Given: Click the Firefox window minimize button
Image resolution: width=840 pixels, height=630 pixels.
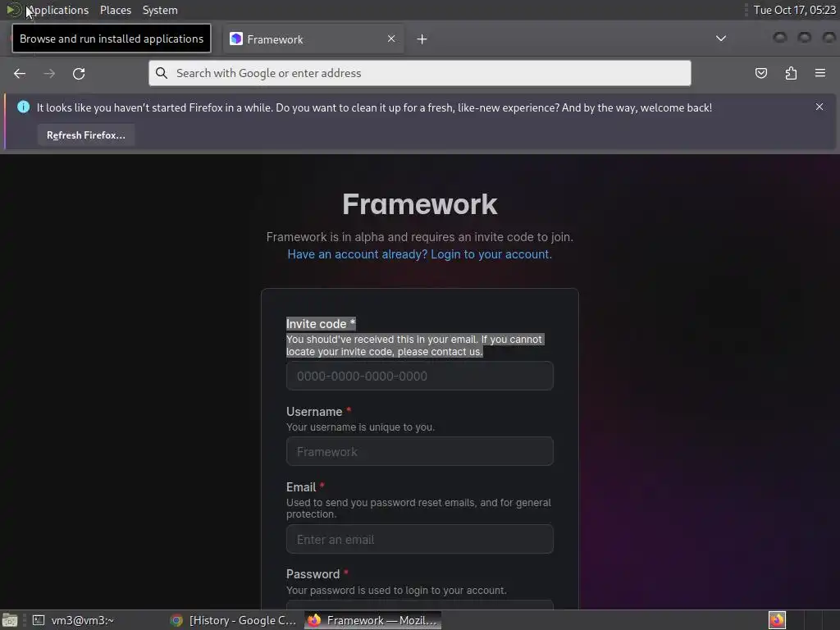Looking at the screenshot, I should coord(779,38).
